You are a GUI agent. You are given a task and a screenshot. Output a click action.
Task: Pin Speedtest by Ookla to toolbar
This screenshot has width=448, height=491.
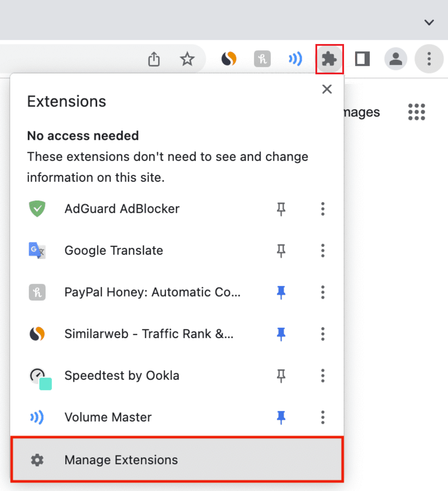pyautogui.click(x=281, y=376)
